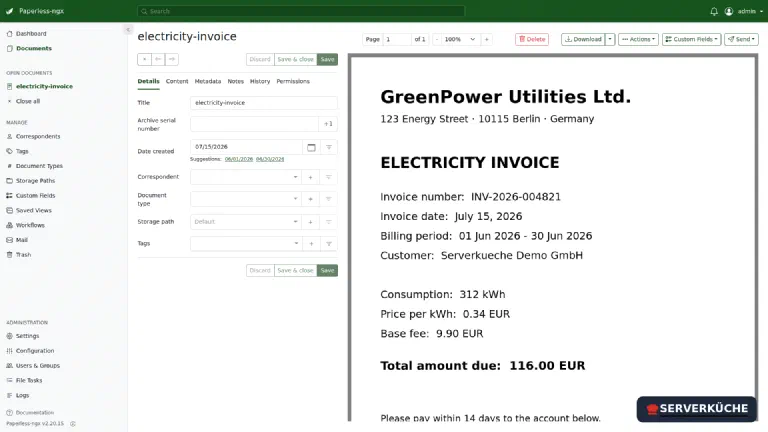Open the notifications bell
This screenshot has height=432, width=768.
(714, 11)
